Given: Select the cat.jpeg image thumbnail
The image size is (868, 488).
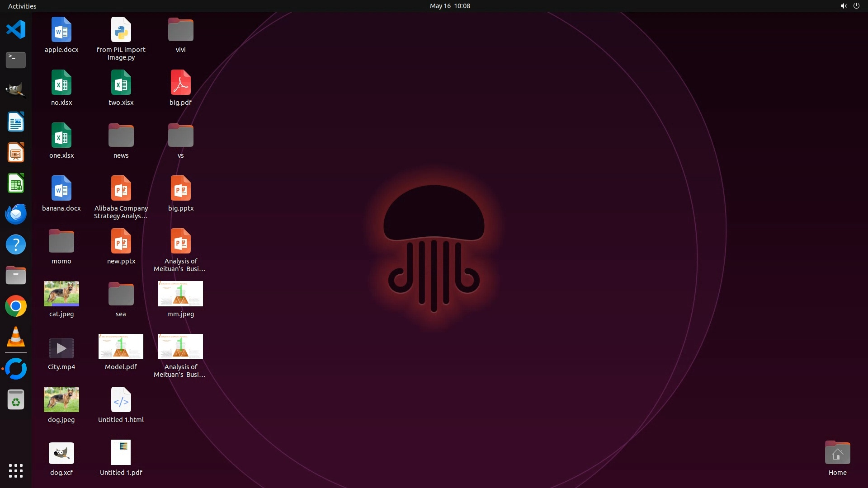Looking at the screenshot, I should click(61, 294).
